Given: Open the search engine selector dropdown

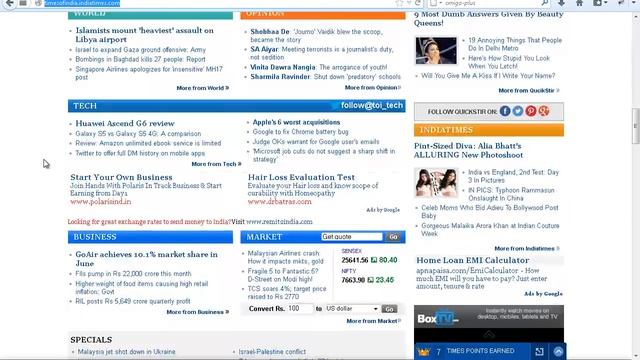Looking at the screenshot, I should coord(436,3).
